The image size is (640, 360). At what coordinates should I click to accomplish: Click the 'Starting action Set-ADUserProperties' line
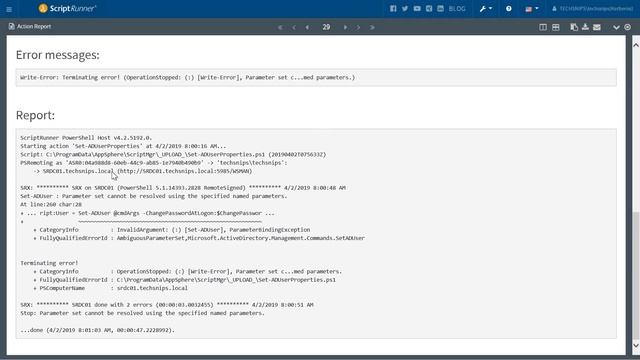point(123,146)
